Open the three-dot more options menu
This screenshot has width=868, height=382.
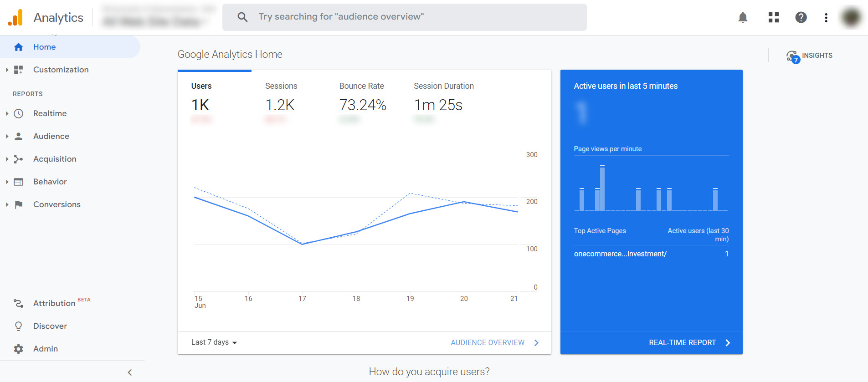pos(826,17)
